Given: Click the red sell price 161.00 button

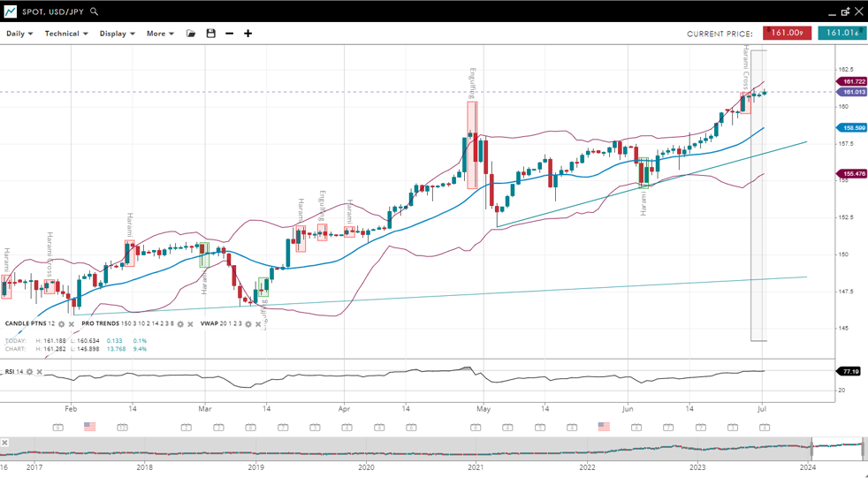Looking at the screenshot, I should click(x=787, y=34).
